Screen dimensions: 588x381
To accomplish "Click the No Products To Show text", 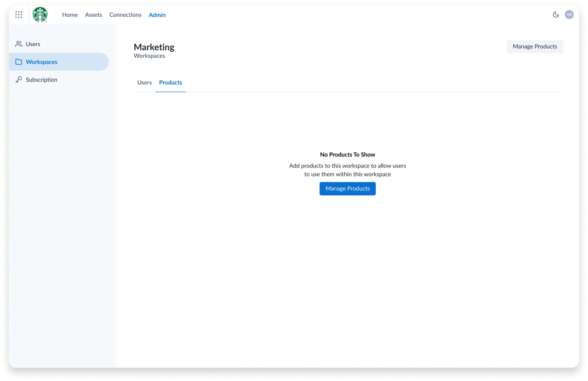I will click(348, 155).
